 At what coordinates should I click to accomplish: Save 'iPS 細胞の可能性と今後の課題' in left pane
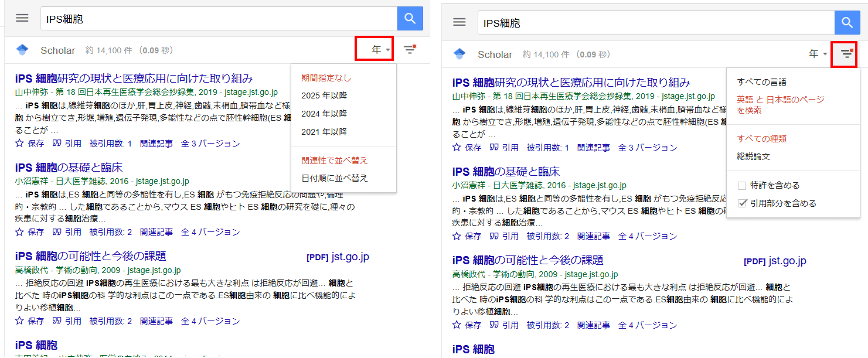29,321
